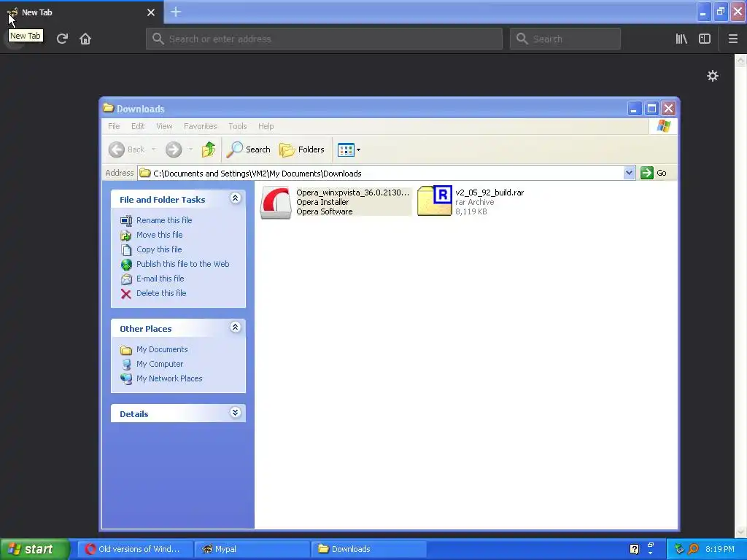Click the Forward arrow in Explorer
Image resolution: width=747 pixels, height=560 pixels.
(x=174, y=149)
